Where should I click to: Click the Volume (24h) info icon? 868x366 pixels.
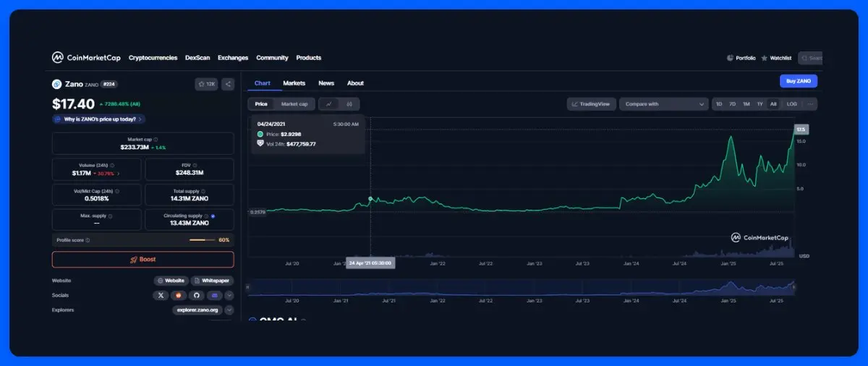(x=112, y=166)
